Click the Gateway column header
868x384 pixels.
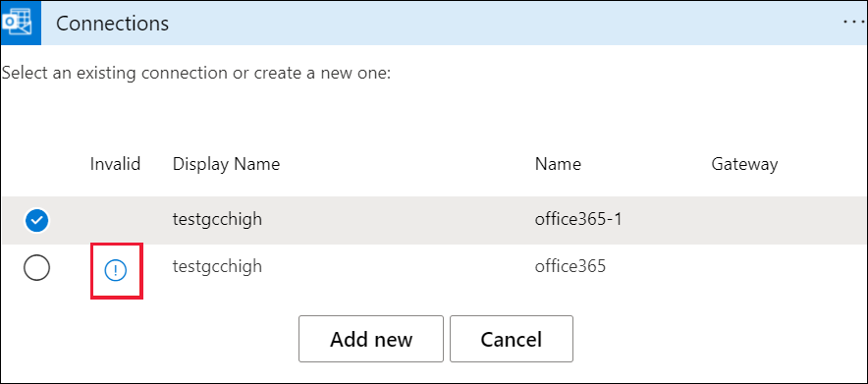[x=744, y=164]
